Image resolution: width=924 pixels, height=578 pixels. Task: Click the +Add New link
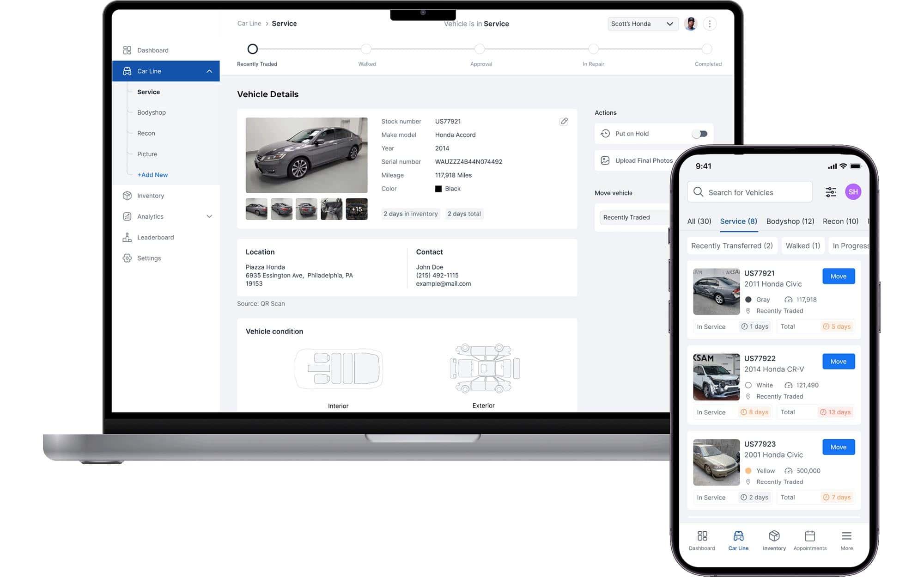pos(152,175)
